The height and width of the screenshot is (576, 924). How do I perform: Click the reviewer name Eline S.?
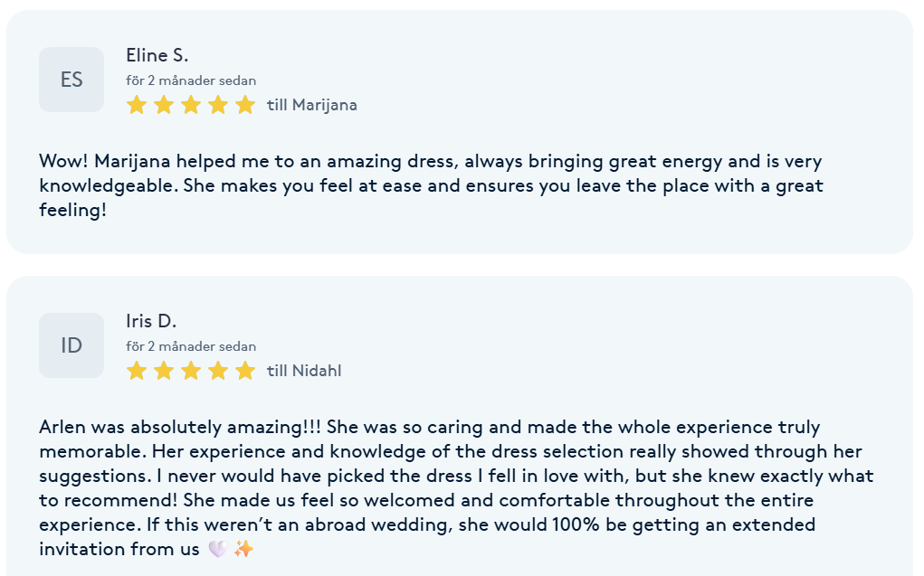[x=157, y=55]
